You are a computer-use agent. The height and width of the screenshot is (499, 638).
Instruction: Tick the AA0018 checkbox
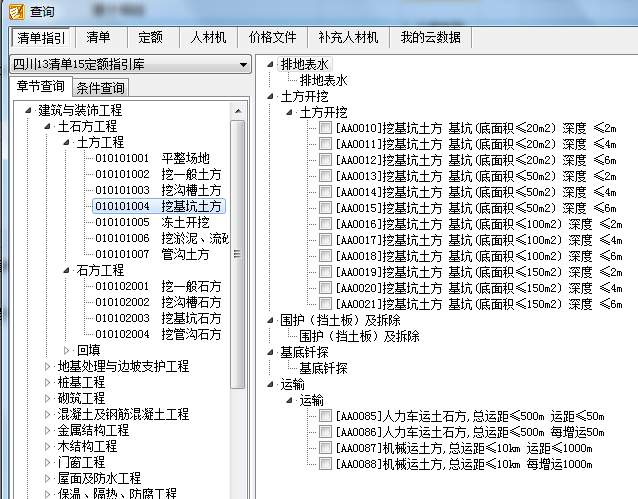[325, 256]
